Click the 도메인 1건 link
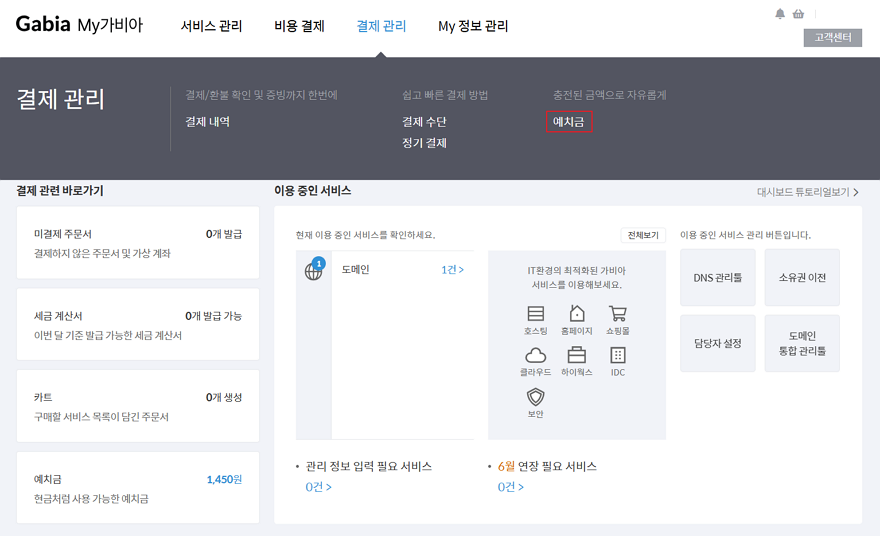Screen dimensions: 880x536 click(452, 270)
